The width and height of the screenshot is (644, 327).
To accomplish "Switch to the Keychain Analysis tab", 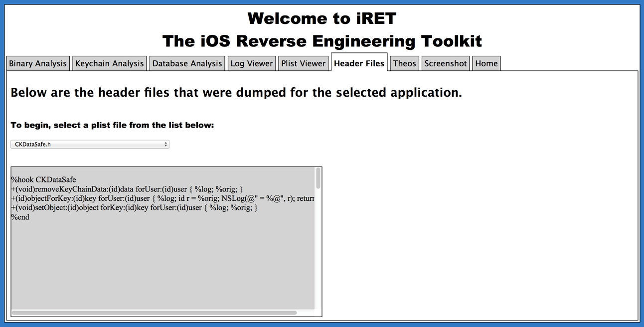I will [110, 63].
